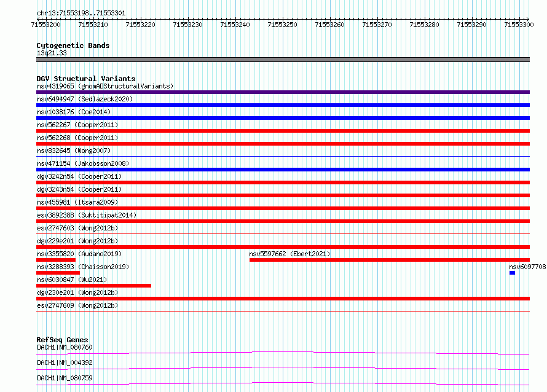Click the short red nsv3355820 variant bar
Screen dimensions: 547x392
(x=56, y=260)
